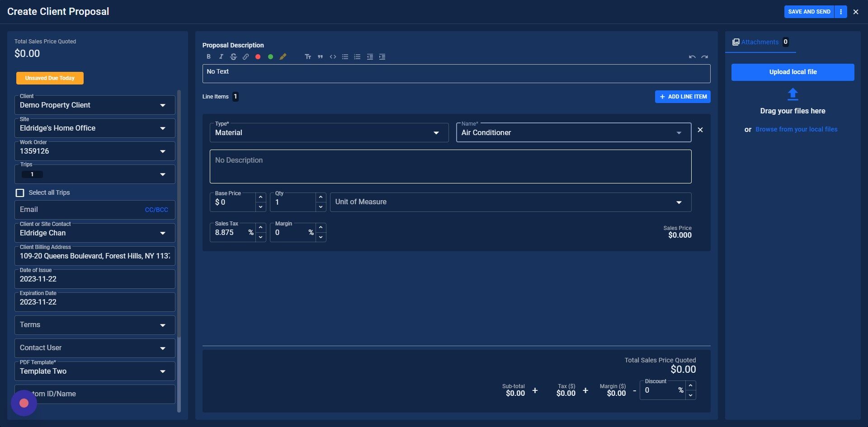Create a bulleted list
The height and width of the screenshot is (427, 868).
pos(345,56)
